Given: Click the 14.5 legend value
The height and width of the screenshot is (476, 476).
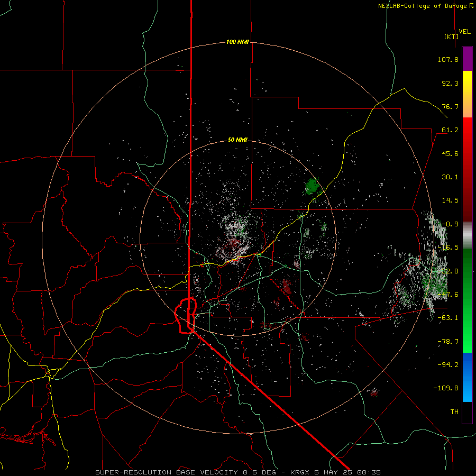Looking at the screenshot, I should [450, 200].
